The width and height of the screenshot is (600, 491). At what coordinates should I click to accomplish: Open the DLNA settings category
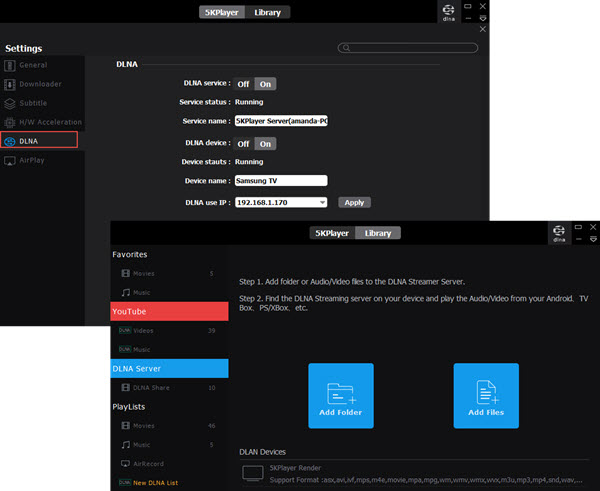tap(39, 140)
